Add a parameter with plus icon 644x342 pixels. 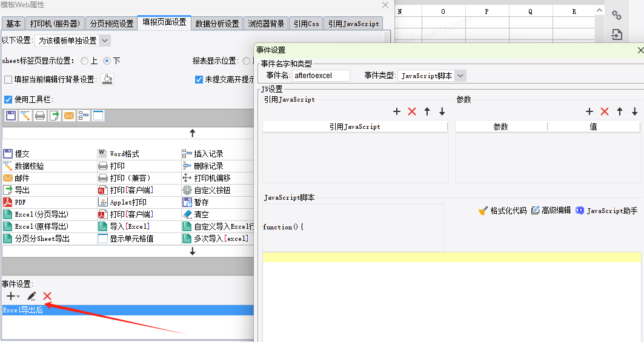[589, 111]
